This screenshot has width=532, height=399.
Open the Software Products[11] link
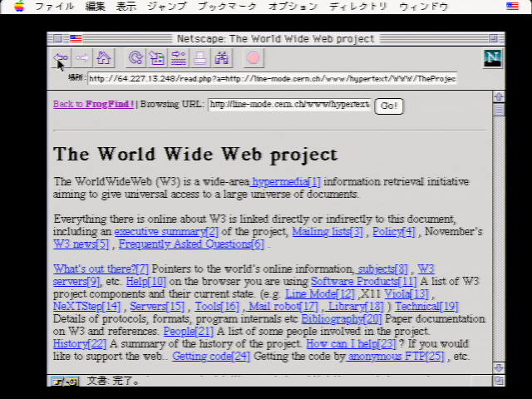(364, 282)
